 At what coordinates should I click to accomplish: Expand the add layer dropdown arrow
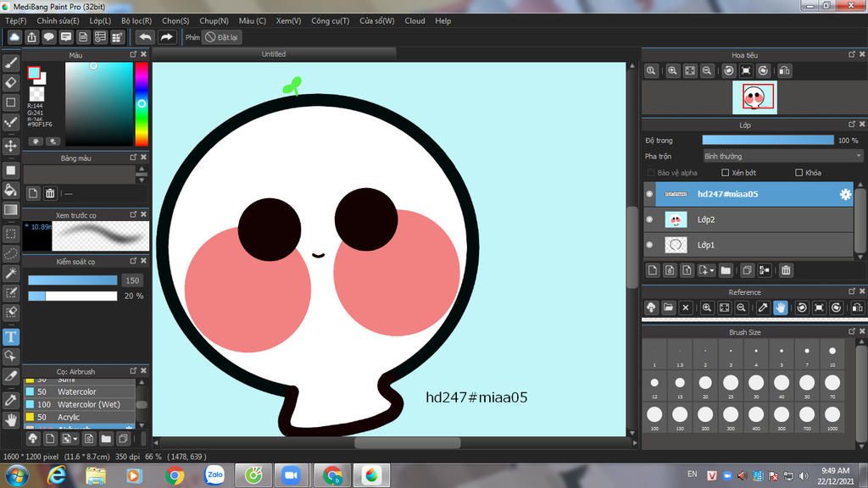point(712,270)
